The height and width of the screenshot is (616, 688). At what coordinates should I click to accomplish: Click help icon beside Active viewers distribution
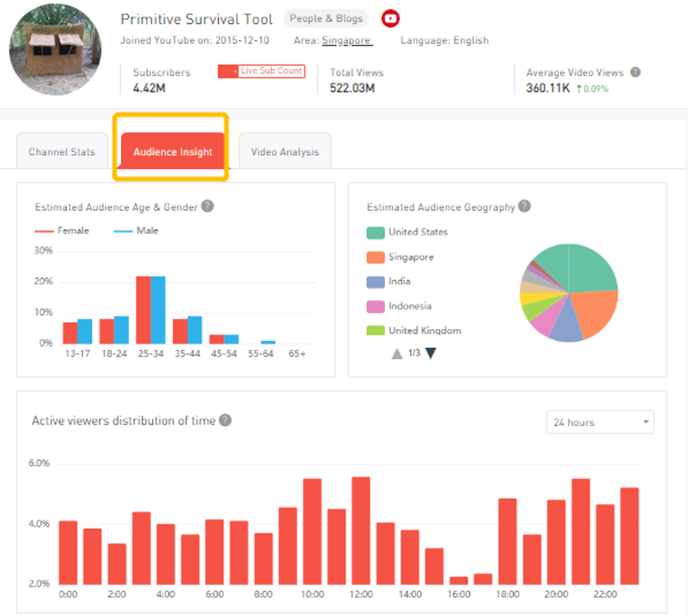coord(225,420)
